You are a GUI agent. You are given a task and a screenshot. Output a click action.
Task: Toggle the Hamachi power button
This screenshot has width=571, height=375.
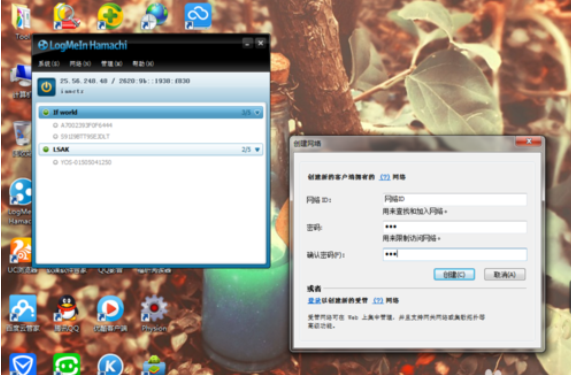click(46, 87)
